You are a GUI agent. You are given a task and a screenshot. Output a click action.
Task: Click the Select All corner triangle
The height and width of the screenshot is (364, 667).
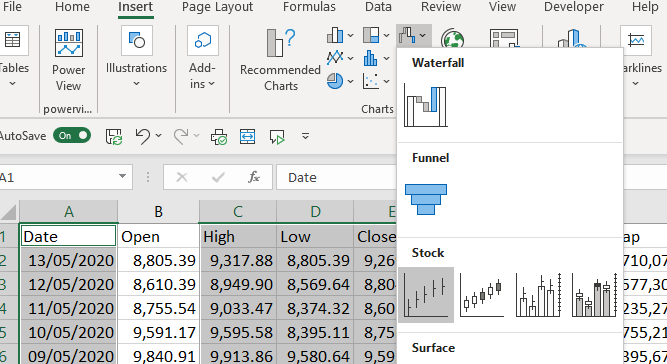[x=9, y=212]
